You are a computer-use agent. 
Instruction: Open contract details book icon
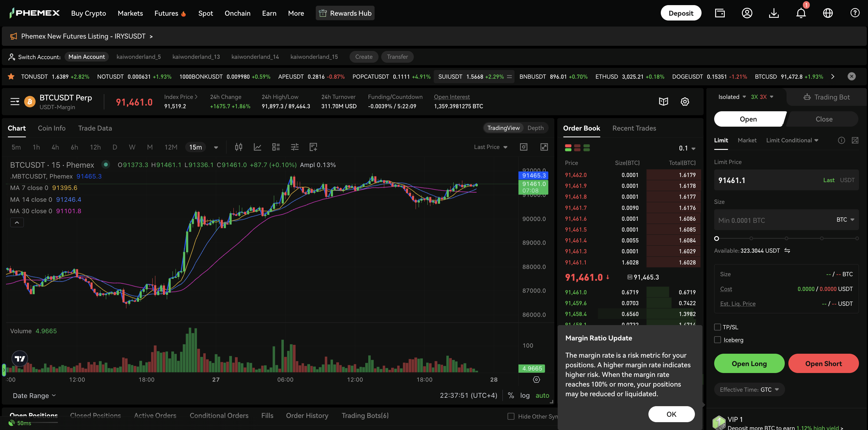coord(663,101)
